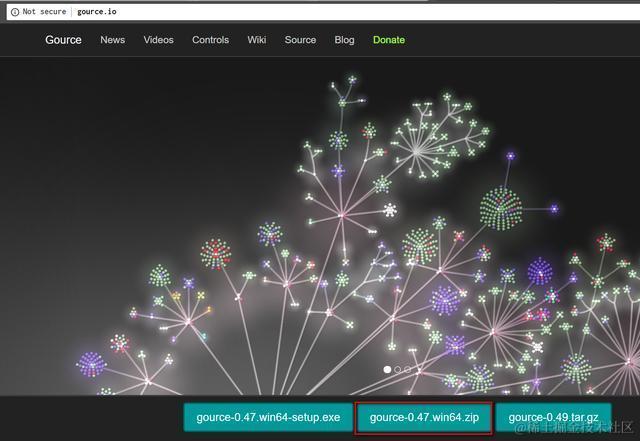Download gource-0.47.win64-setup.exe
Image resolution: width=640 pixels, height=441 pixels.
coord(268,417)
